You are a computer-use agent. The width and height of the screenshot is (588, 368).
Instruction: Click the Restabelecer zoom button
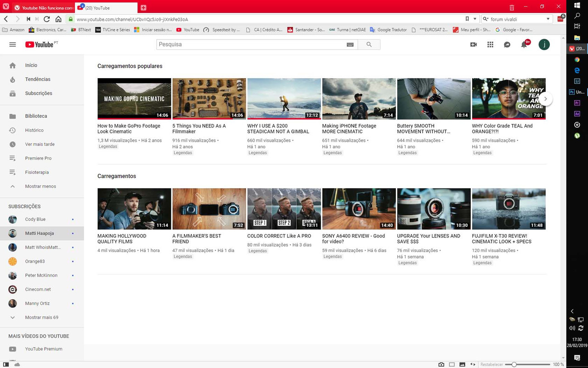click(492, 364)
